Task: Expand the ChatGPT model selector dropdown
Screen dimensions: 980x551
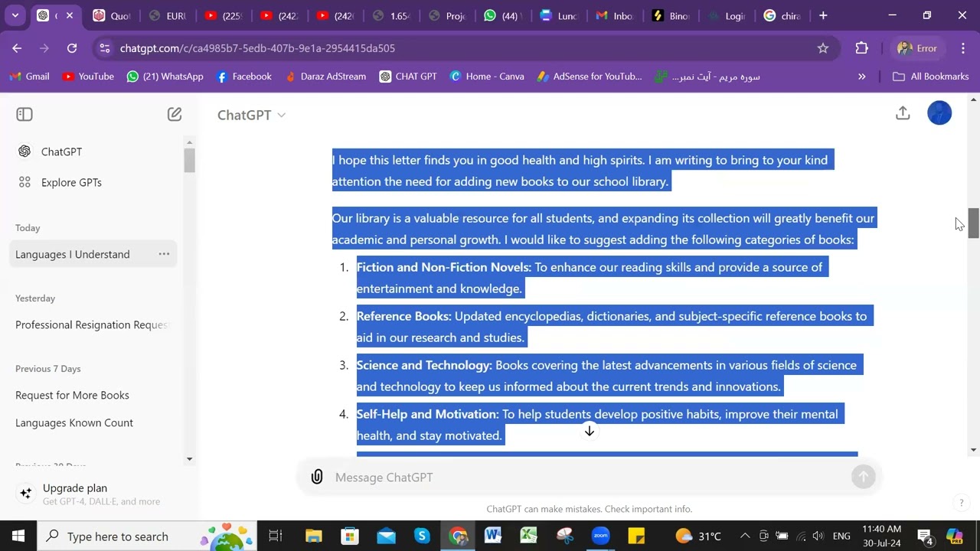Action: pos(251,115)
